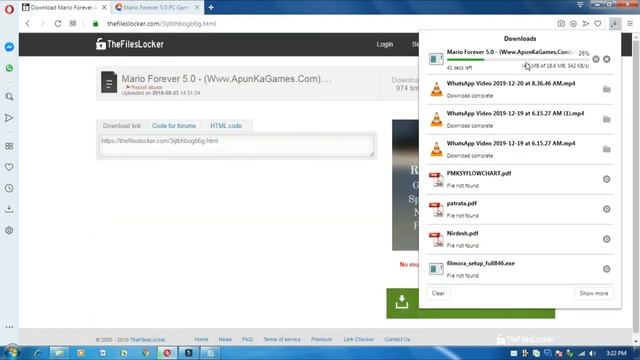Click the Login menu link
Image resolution: width=640 pixels, height=360 pixels.
(384, 44)
